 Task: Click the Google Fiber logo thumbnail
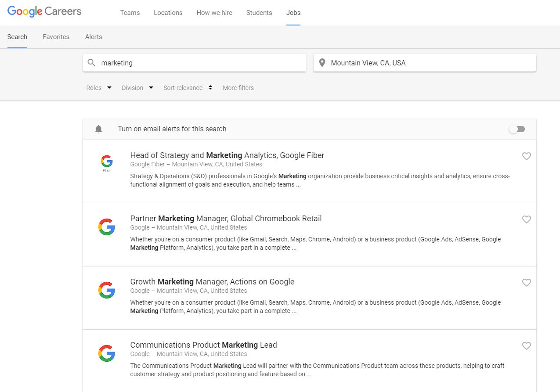(x=107, y=164)
